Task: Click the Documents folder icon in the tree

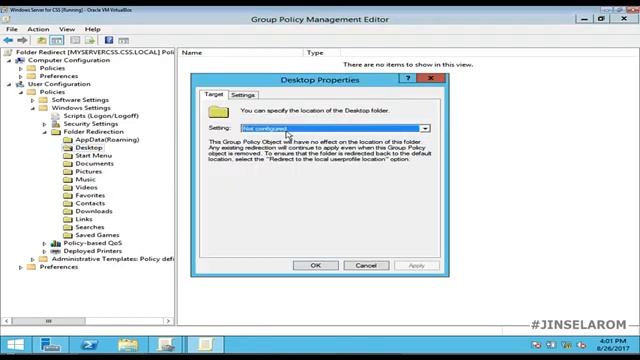Action: (68, 164)
